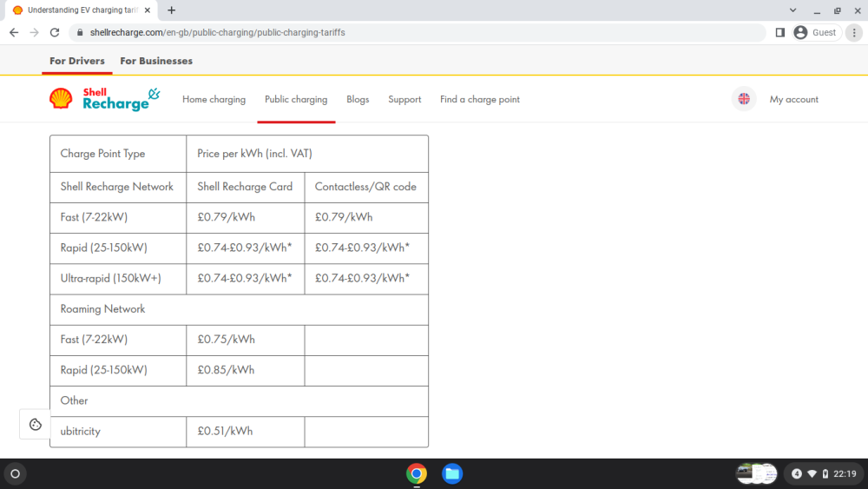Toggle the browser side panel icon
The width and height of the screenshot is (868, 489).
(780, 33)
